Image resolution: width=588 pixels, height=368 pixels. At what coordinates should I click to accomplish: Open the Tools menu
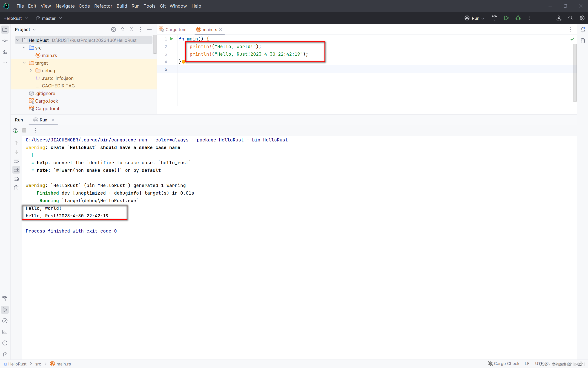[149, 6]
